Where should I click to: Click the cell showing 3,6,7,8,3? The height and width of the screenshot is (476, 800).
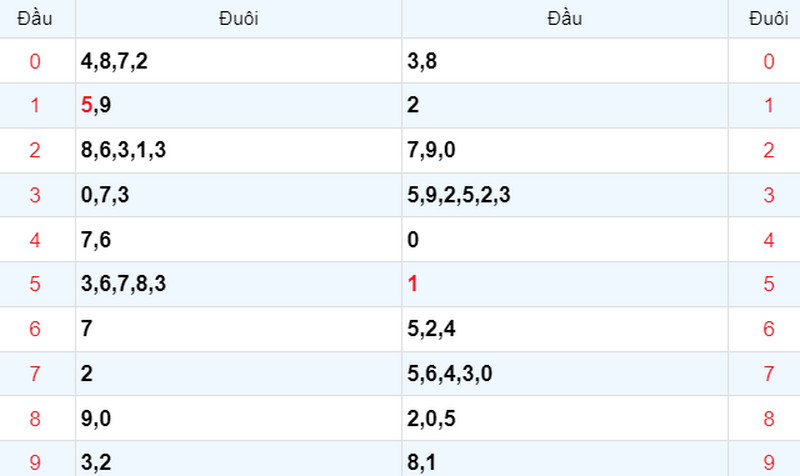click(x=238, y=284)
